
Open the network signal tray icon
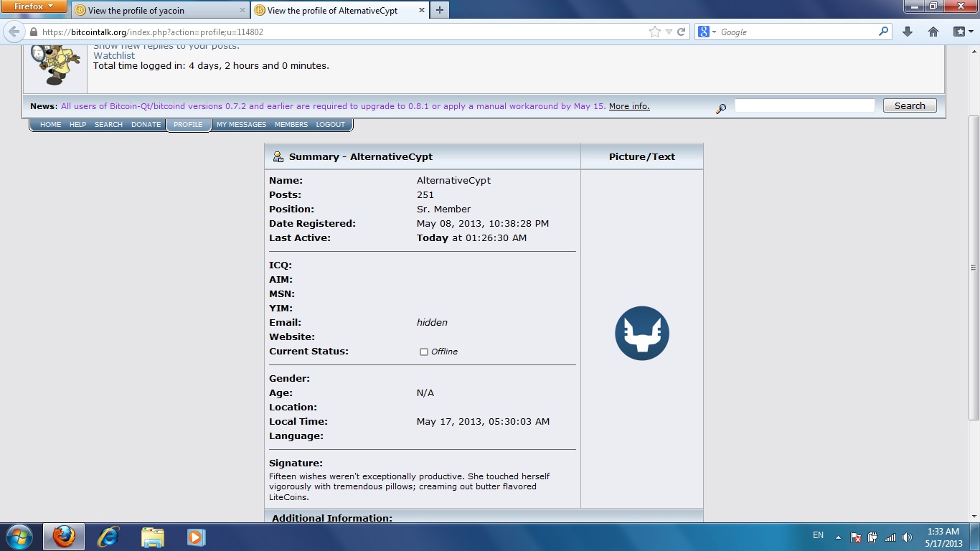coord(890,537)
